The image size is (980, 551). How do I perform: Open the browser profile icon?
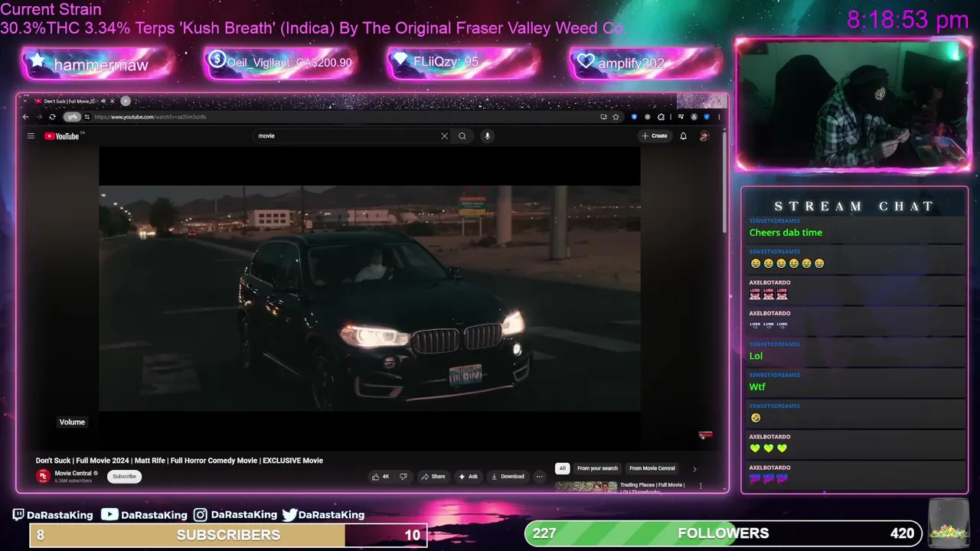click(x=694, y=117)
